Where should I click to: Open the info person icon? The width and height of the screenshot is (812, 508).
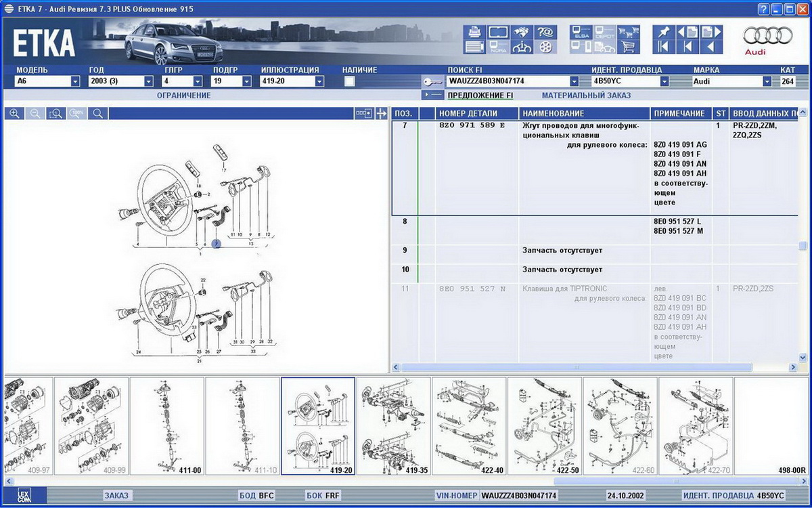click(522, 47)
